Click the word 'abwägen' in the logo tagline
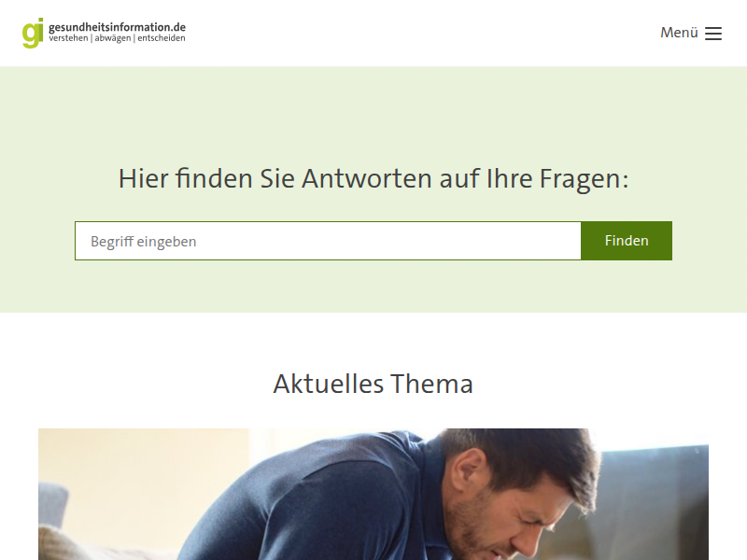 112,38
